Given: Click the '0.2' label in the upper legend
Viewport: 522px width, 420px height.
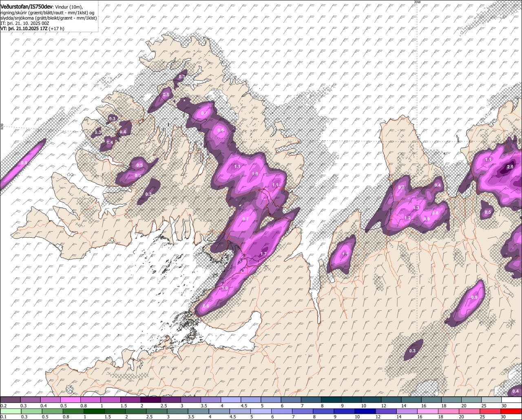Looking at the screenshot, I should click(x=3, y=406).
